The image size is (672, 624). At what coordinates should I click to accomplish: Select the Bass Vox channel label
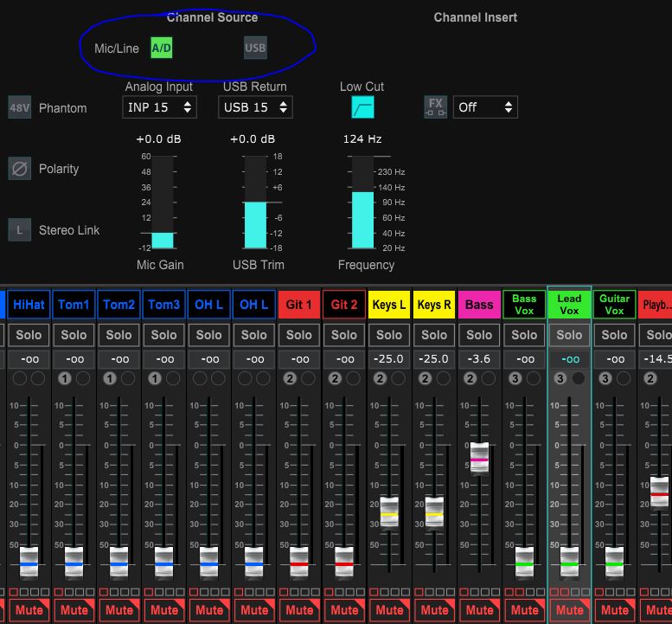click(x=524, y=305)
